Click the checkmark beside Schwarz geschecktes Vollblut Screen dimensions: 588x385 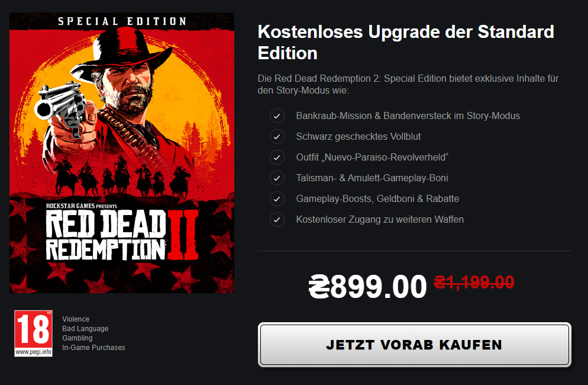click(277, 137)
